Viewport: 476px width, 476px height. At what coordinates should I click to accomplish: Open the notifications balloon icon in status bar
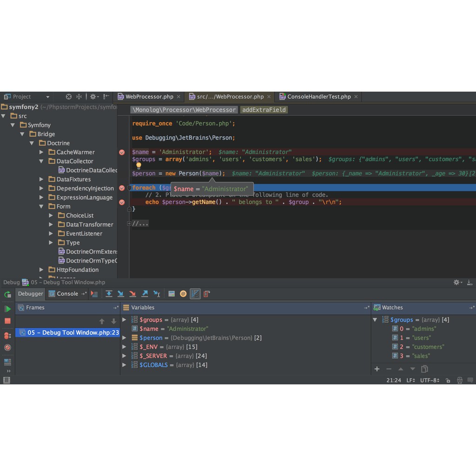click(x=470, y=380)
